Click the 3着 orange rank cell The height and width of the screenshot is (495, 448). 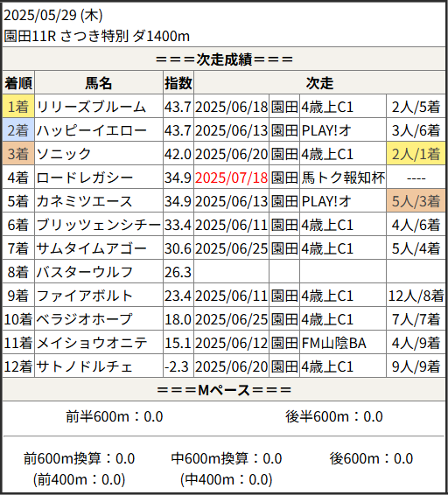[18, 154]
